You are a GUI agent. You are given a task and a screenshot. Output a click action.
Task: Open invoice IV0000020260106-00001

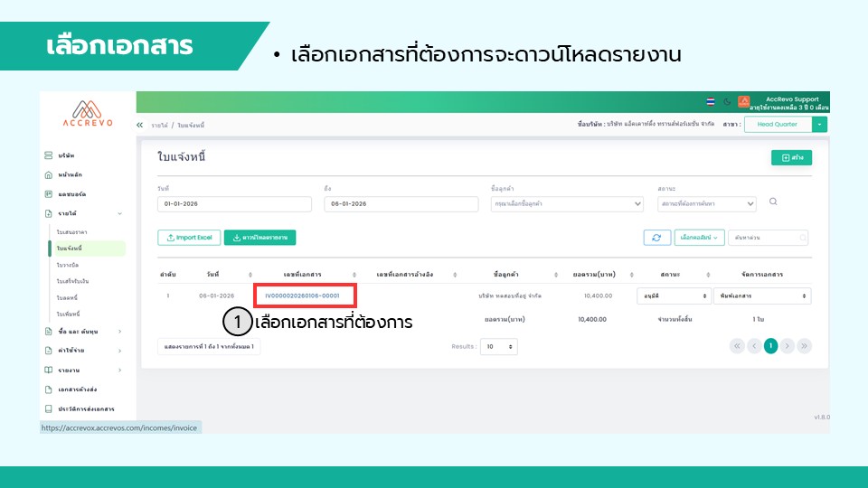coord(303,296)
